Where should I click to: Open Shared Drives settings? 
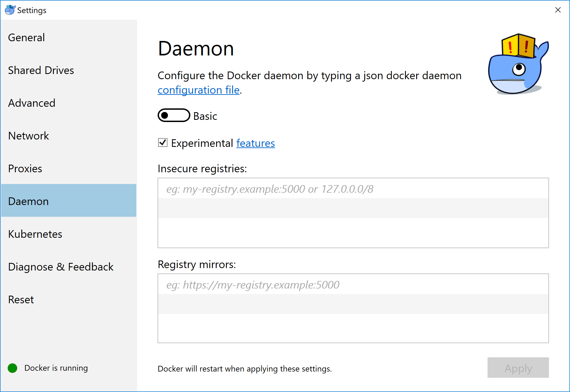(x=41, y=70)
